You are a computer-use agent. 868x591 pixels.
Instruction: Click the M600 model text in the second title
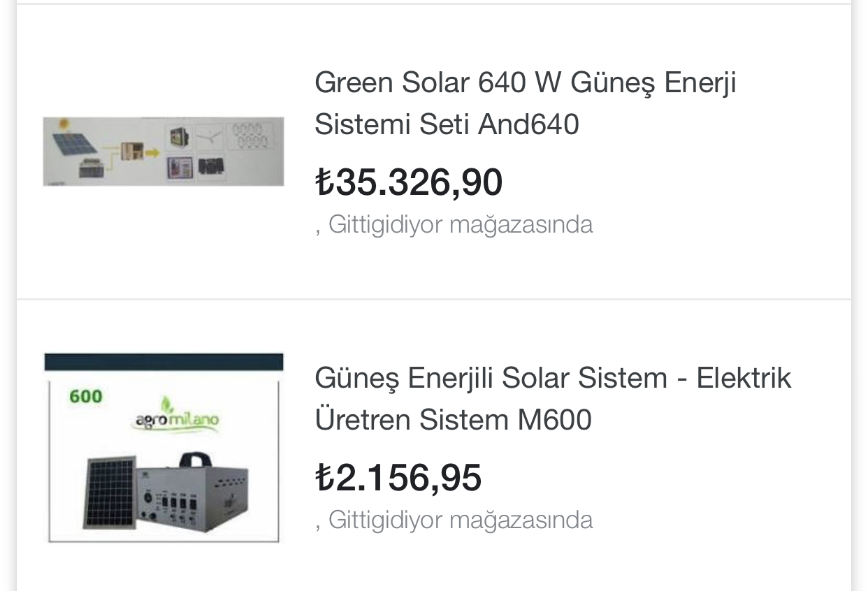pyautogui.click(x=554, y=421)
